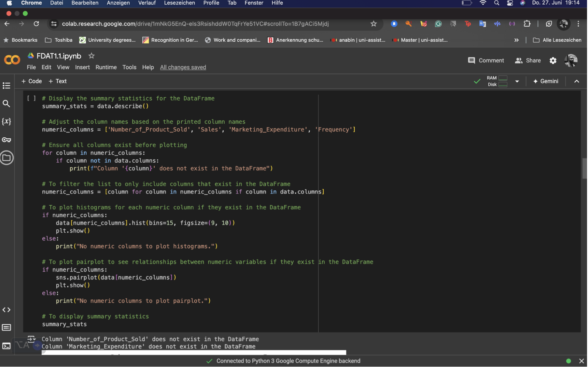This screenshot has height=367, width=588.
Task: Open the command palette icon
Action: [6, 328]
